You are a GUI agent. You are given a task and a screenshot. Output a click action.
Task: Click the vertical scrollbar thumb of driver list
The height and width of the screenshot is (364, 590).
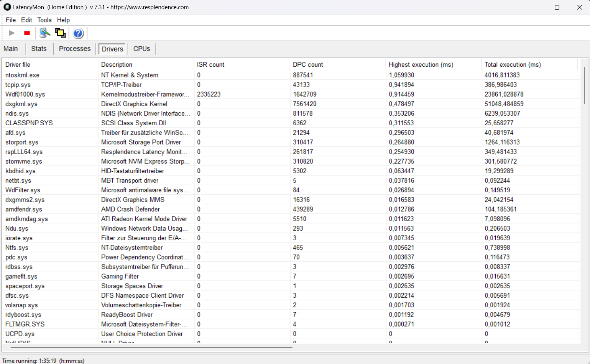584,85
